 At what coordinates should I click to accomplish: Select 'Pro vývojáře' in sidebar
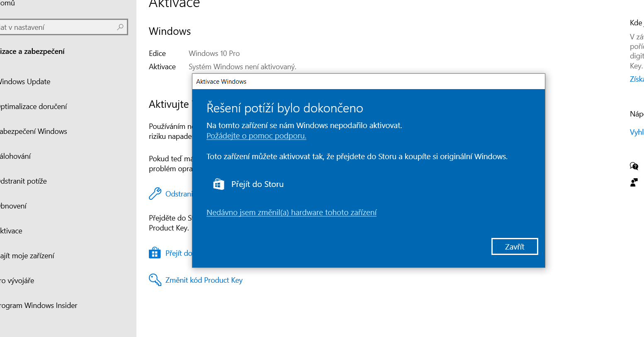point(17,281)
